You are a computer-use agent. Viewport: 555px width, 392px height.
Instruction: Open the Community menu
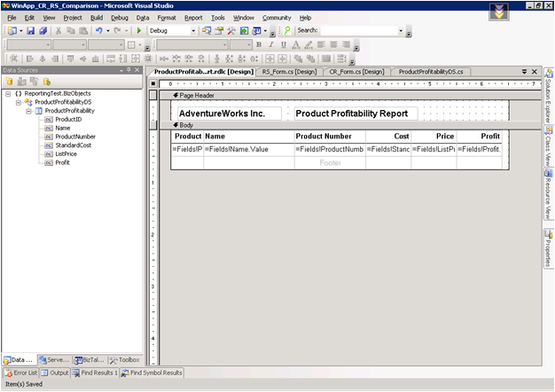pos(277,18)
